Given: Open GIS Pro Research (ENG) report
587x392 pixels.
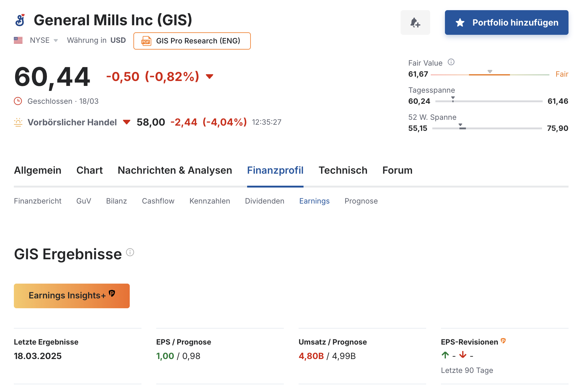Looking at the screenshot, I should click(x=192, y=41).
